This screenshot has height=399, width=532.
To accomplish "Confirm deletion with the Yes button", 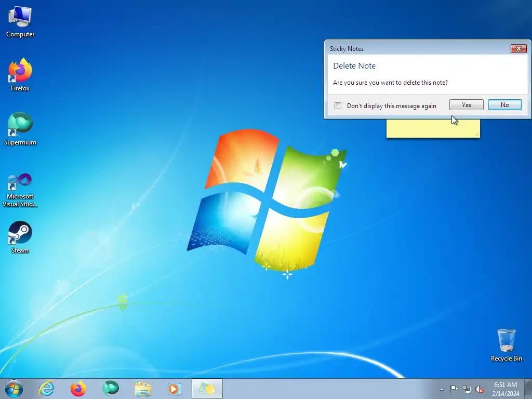I will pos(466,105).
